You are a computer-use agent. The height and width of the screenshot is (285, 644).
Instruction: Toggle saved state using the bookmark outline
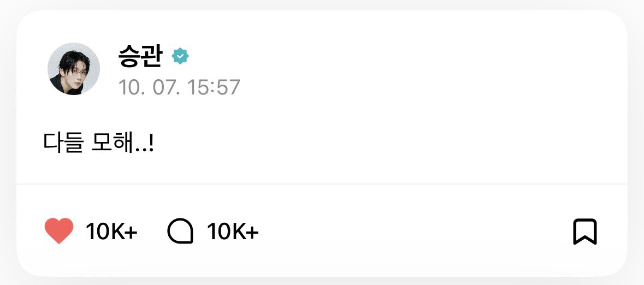(585, 231)
